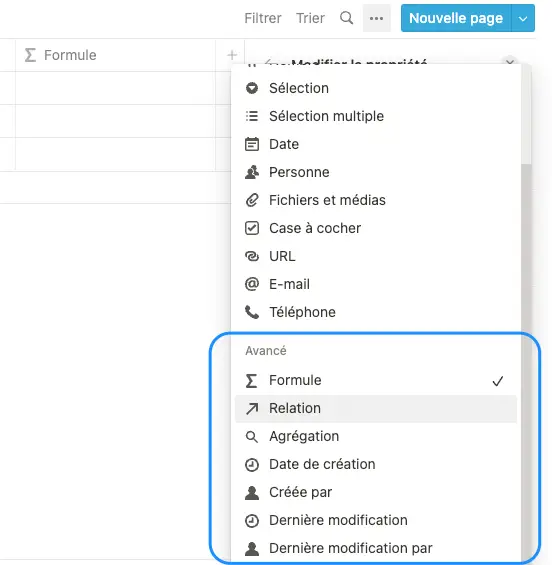
Task: Click the plus icon to add column
Action: pyautogui.click(x=232, y=55)
